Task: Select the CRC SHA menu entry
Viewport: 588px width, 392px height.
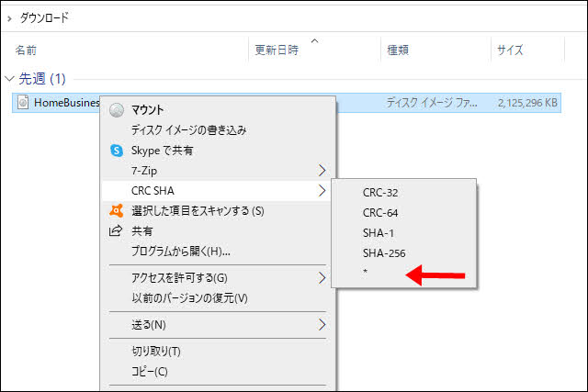Action: pyautogui.click(x=218, y=191)
